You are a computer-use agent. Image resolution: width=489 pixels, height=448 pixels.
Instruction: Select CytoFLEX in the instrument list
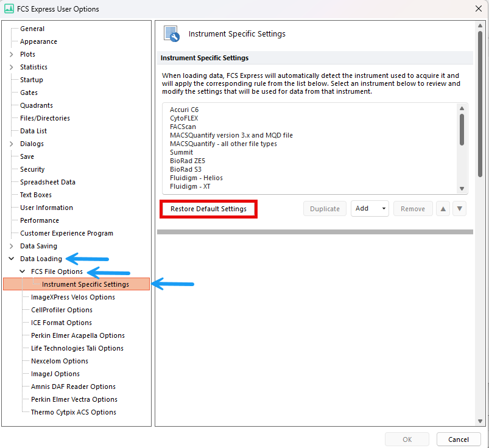184,118
